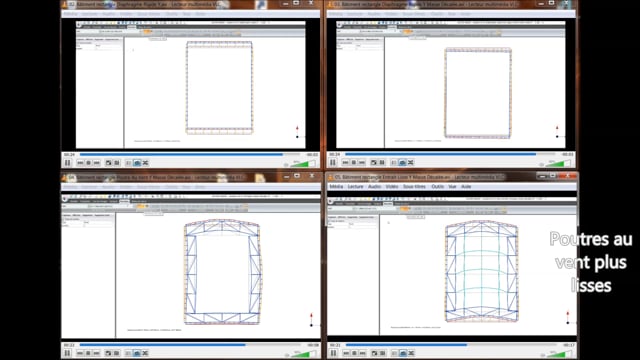Open Outils menu in bottom-right VLC window
The height and width of the screenshot is (360, 640).
click(x=438, y=187)
